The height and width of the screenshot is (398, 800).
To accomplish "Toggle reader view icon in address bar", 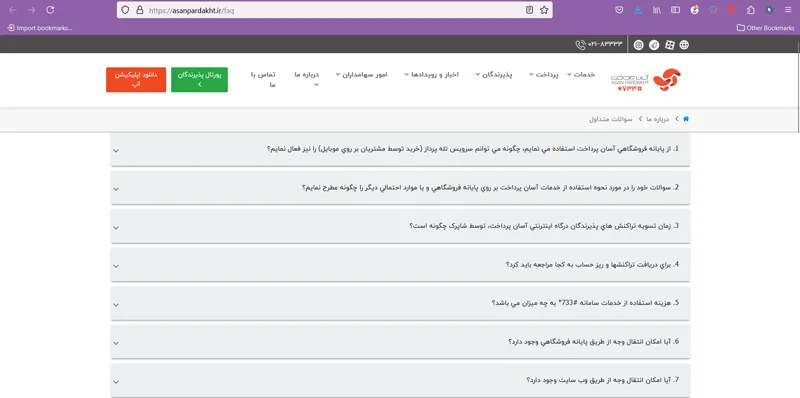I will [x=530, y=10].
